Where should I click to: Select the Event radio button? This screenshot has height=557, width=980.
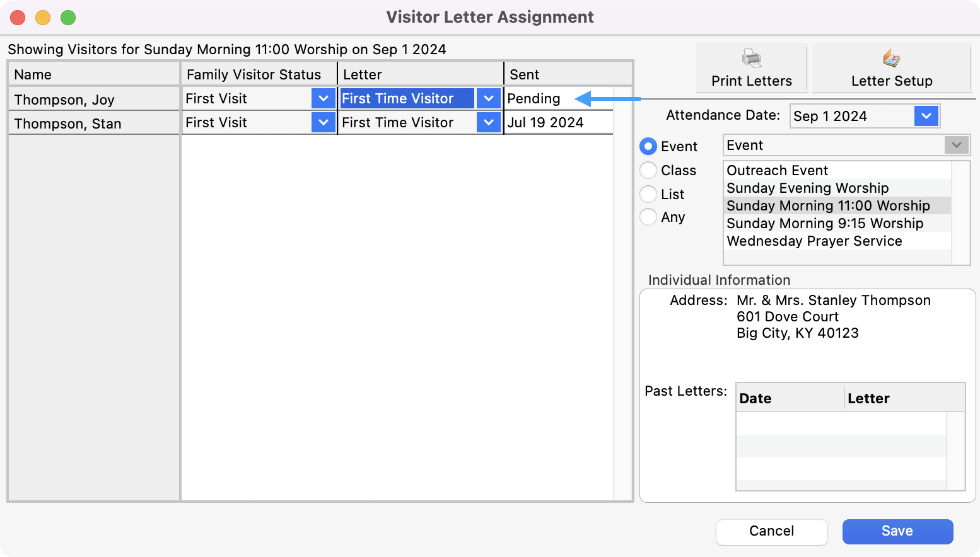(x=648, y=147)
